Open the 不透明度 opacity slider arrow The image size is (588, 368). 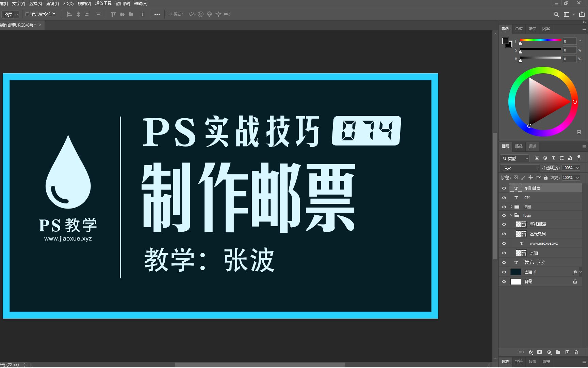coord(577,168)
